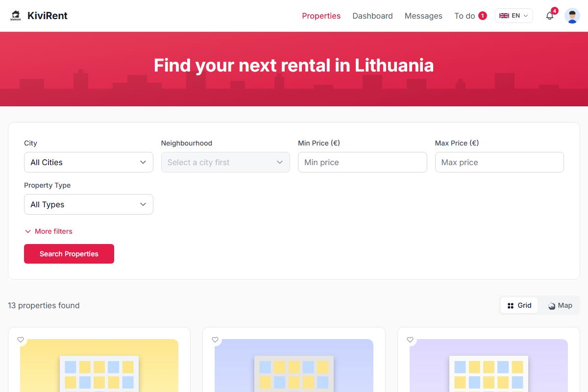The height and width of the screenshot is (392, 588).
Task: Click the KiviRent brand name link
Action: point(48,16)
